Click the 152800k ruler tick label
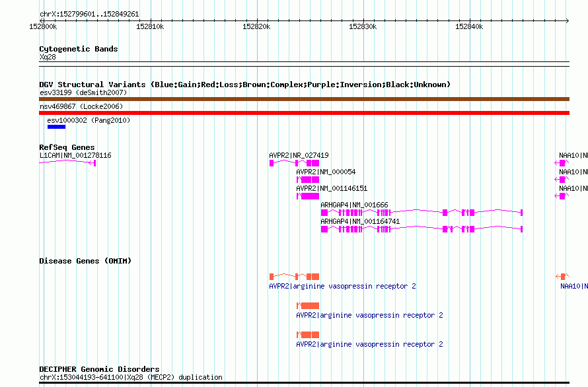This screenshot has width=588, height=387. (43, 26)
